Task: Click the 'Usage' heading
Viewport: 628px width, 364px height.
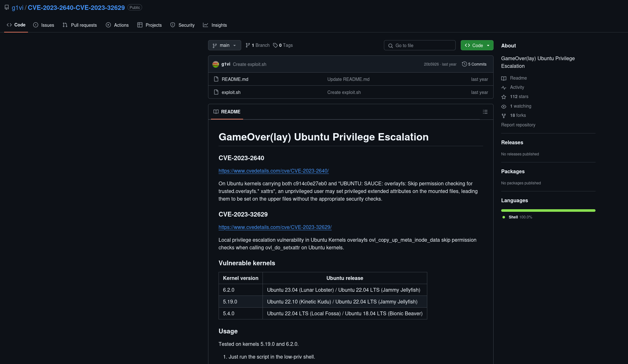Action: pyautogui.click(x=228, y=331)
